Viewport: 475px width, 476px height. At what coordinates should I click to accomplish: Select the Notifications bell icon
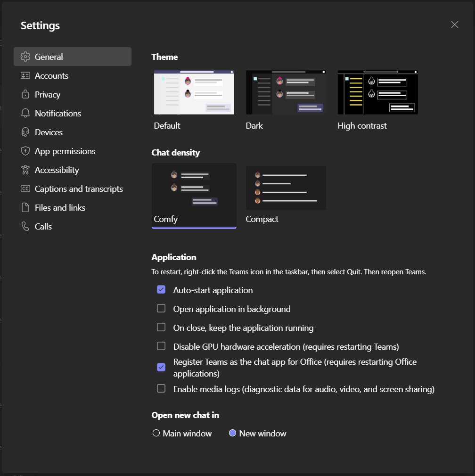(x=25, y=113)
